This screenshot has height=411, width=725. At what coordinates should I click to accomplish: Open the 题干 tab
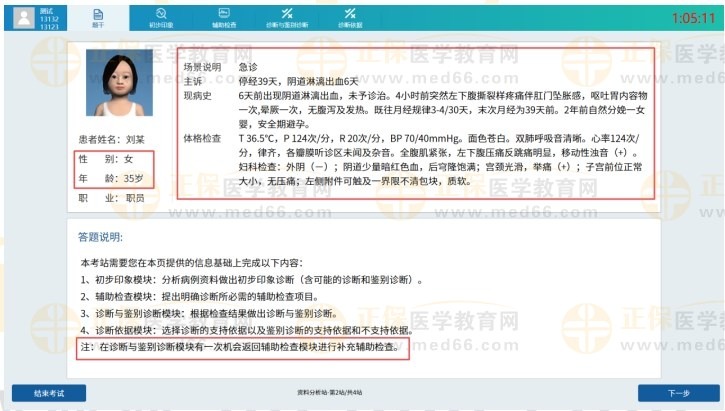point(98,17)
